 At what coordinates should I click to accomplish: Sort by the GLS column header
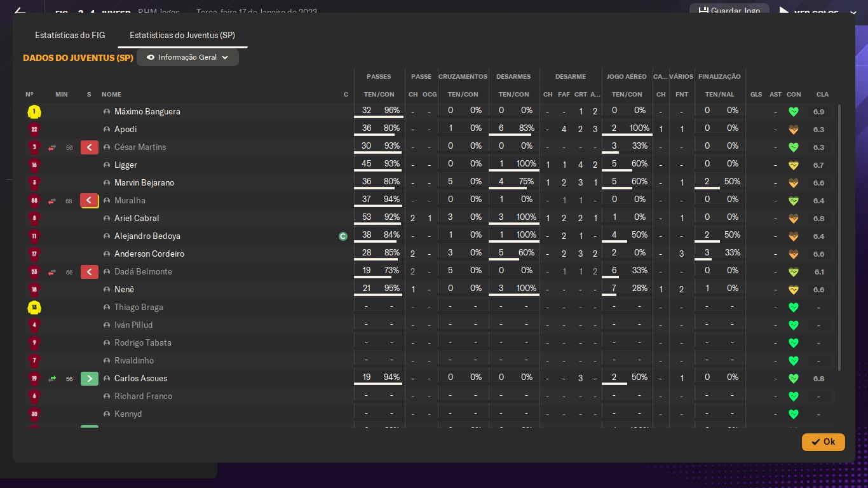tap(756, 95)
